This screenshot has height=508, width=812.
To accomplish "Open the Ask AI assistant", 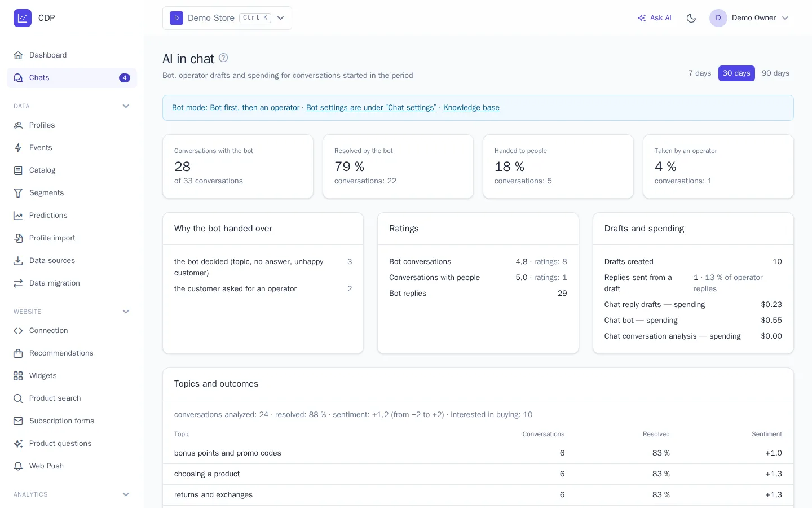I will click(x=654, y=18).
